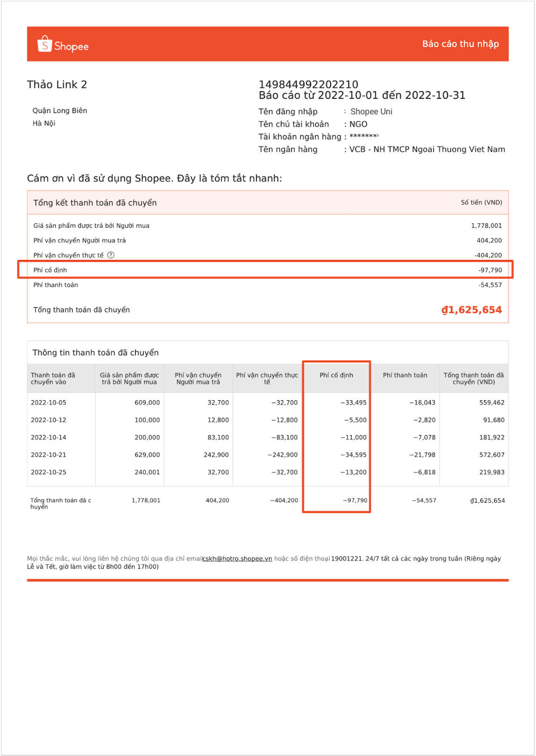Open the cskh@hotro.shopee.vn email link
Image resolution: width=536 pixels, height=756 pixels.
(237, 558)
